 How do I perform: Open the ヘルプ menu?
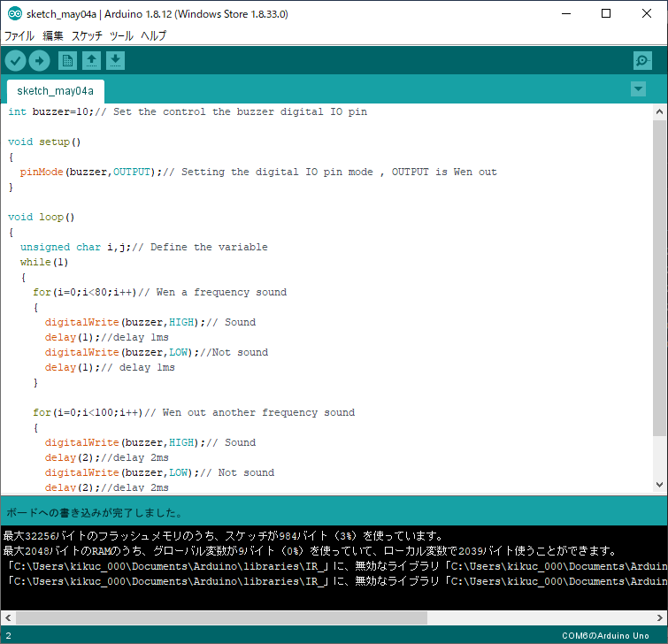coord(153,36)
